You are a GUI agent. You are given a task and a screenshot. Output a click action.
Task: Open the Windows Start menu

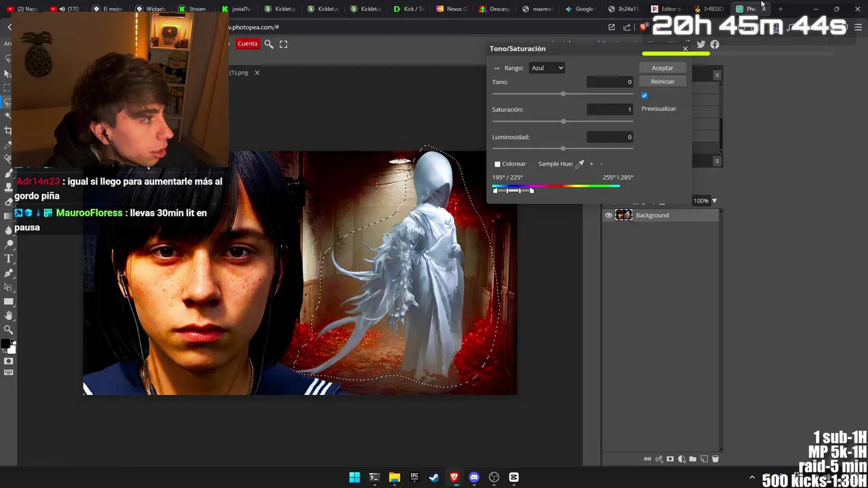click(354, 477)
